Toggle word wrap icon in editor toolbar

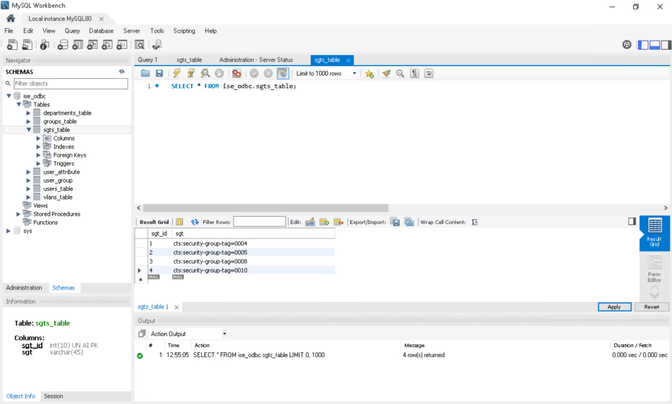coord(429,73)
